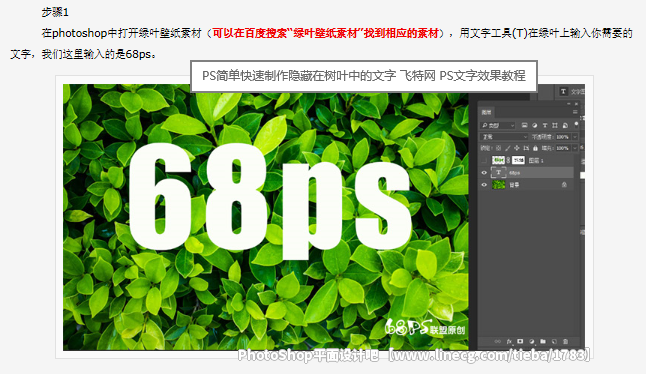The image size is (646, 374).
Task: Click the link layers chain icon
Action: (498, 341)
